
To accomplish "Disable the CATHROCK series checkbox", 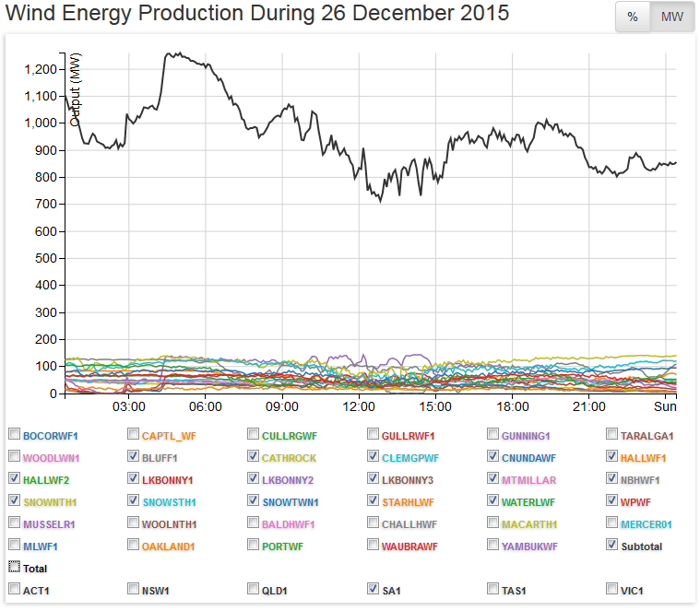I will click(254, 456).
